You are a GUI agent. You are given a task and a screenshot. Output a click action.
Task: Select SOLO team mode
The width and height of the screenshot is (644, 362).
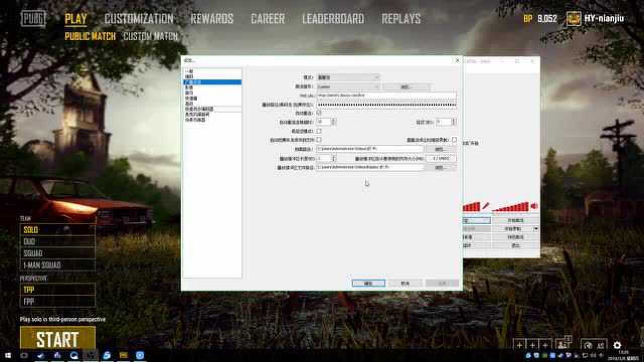(57, 230)
